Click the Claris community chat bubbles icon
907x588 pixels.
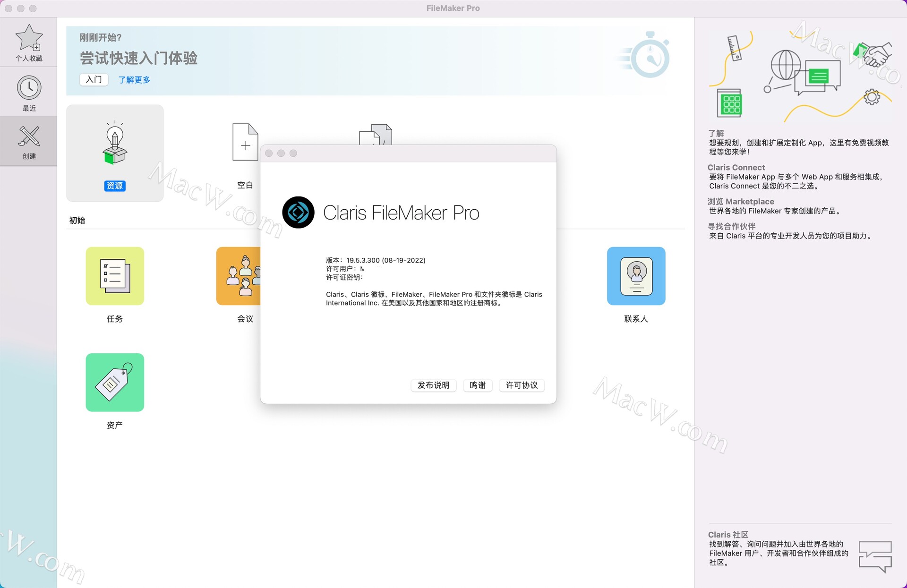875,556
